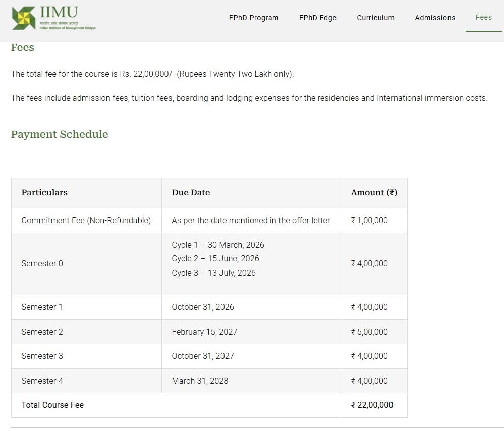Image resolution: width=504 pixels, height=431 pixels.
Task: Click the October 31, 2026 due date
Action: point(203,307)
